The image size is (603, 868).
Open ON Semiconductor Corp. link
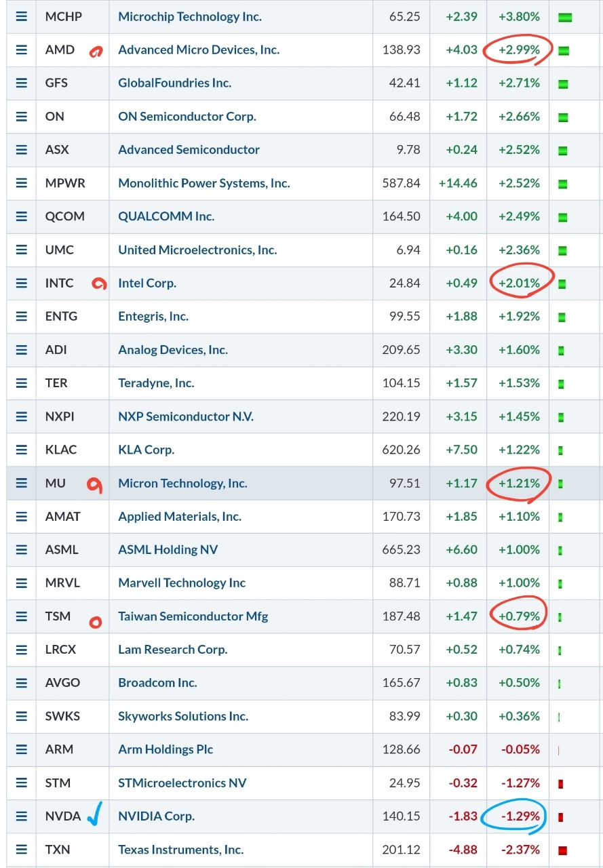187,117
